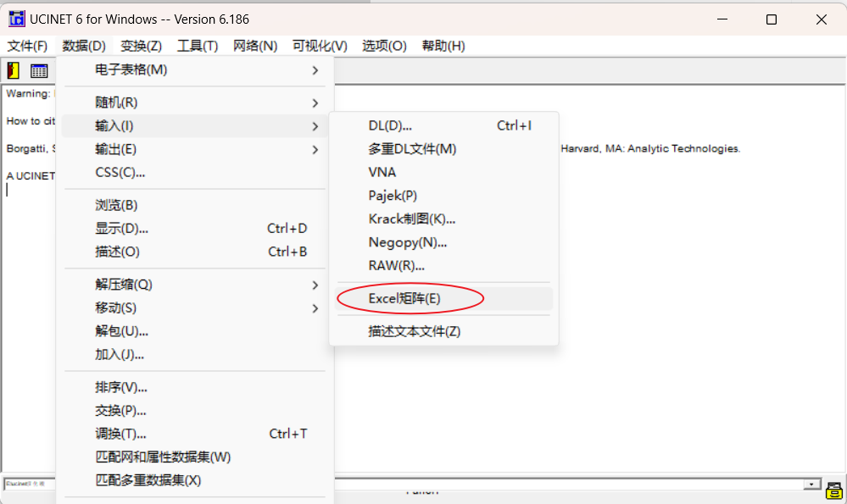
Task: Select DL(D)... import option
Action: [444, 125]
